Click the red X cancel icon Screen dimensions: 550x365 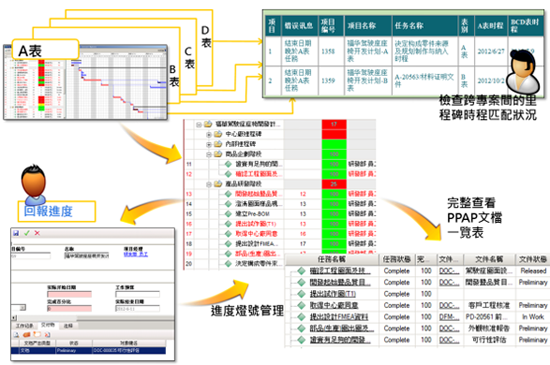coord(37,233)
